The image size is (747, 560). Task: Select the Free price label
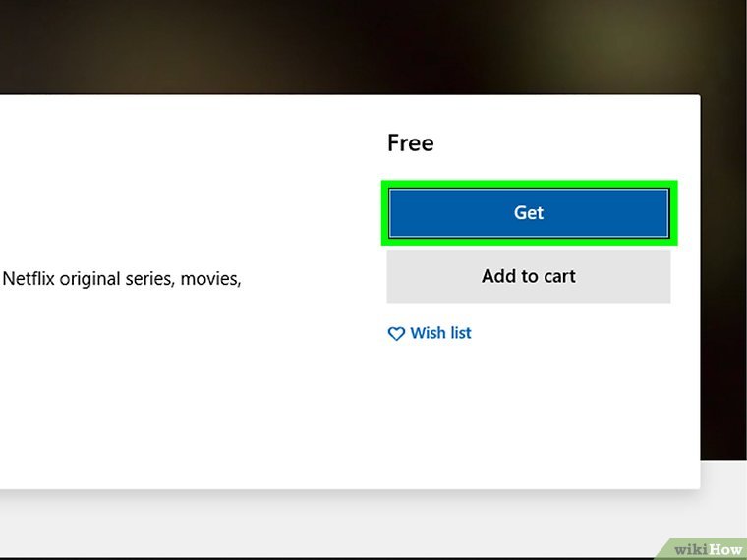410,143
